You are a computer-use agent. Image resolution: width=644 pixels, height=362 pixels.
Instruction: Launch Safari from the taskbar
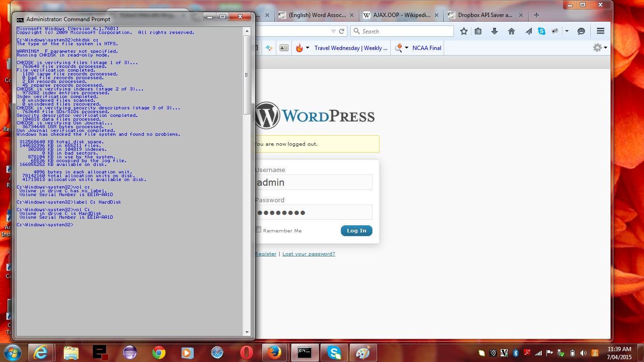(217, 352)
